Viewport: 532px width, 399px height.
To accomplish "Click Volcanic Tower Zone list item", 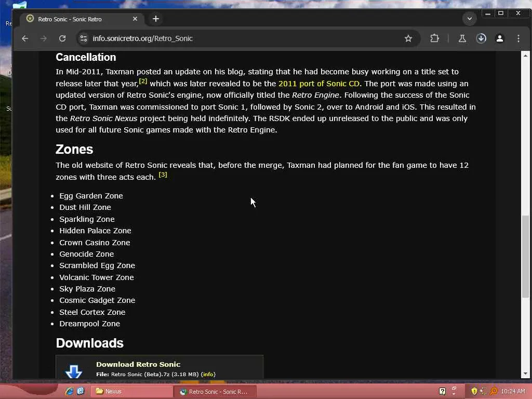I will pos(96,277).
